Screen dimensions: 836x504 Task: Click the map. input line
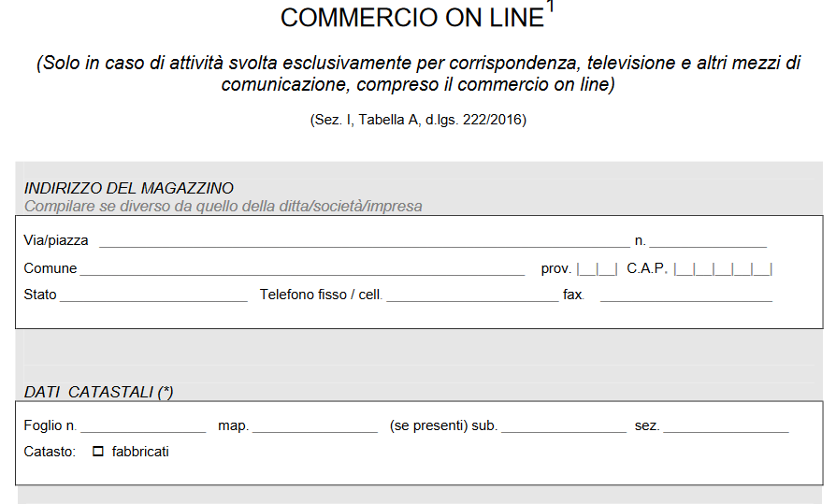pos(315,426)
